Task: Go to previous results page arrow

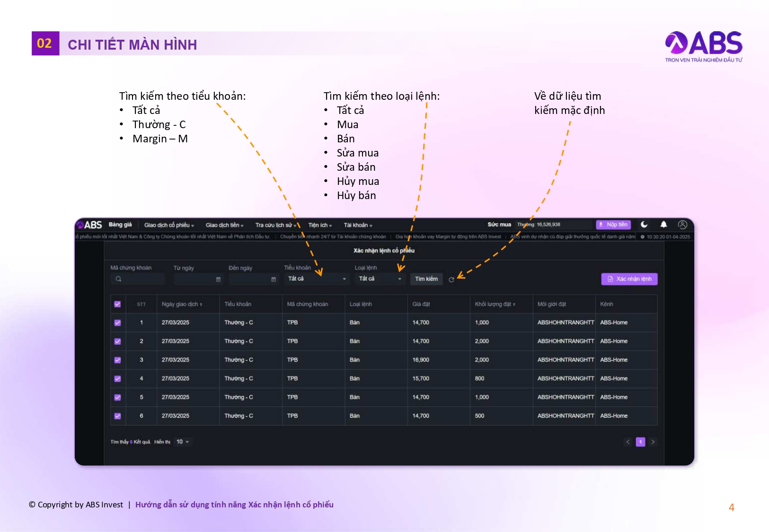Action: pos(628,442)
